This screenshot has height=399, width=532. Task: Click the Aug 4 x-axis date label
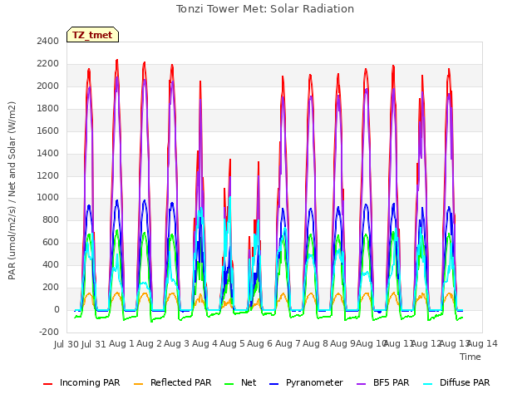point(204,344)
